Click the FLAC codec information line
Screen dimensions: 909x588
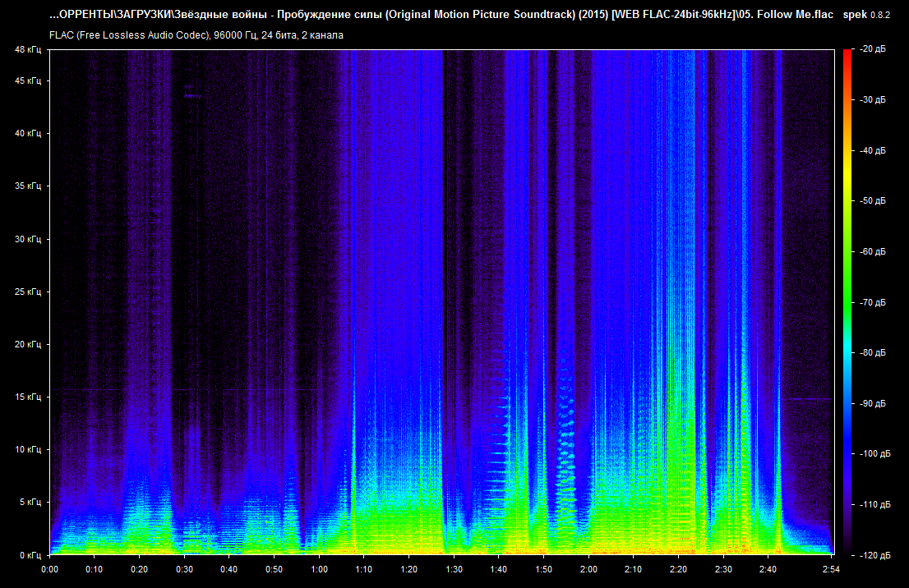point(196,35)
